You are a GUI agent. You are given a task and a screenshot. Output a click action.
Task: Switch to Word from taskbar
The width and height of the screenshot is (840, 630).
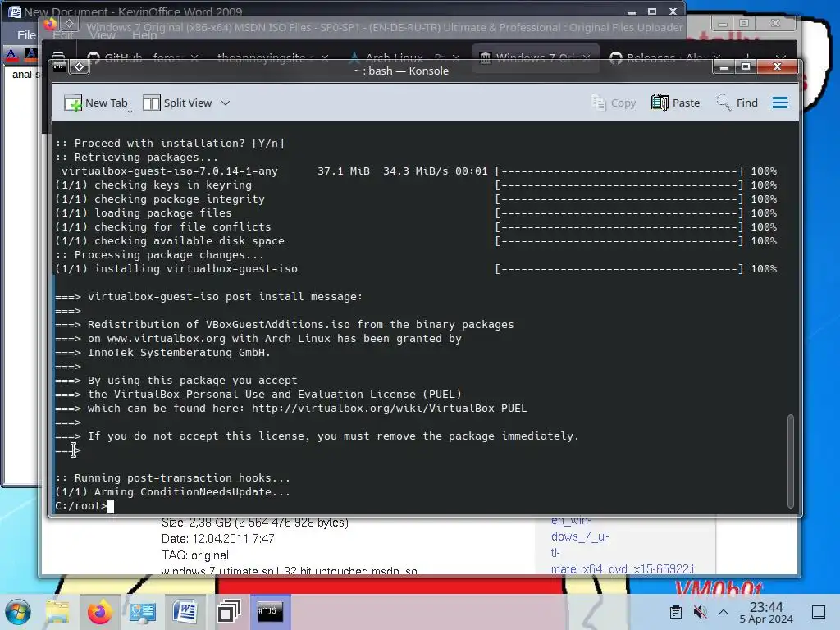185,612
